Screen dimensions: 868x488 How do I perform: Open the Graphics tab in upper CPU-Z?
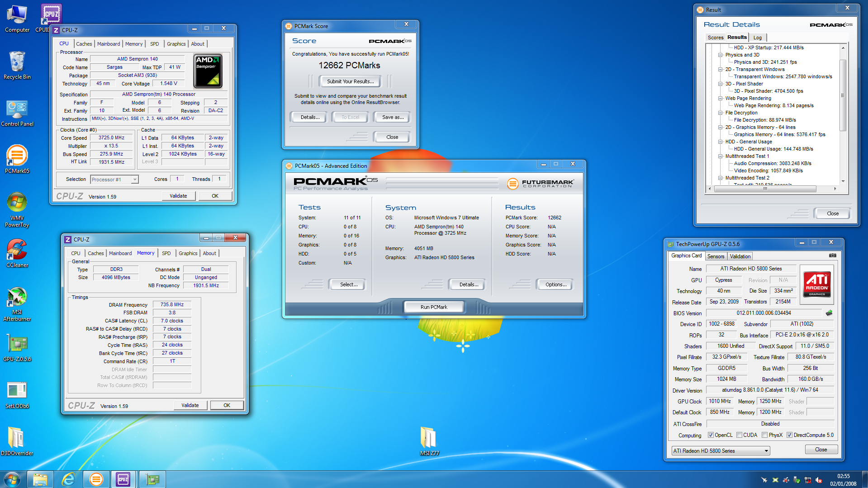point(176,44)
